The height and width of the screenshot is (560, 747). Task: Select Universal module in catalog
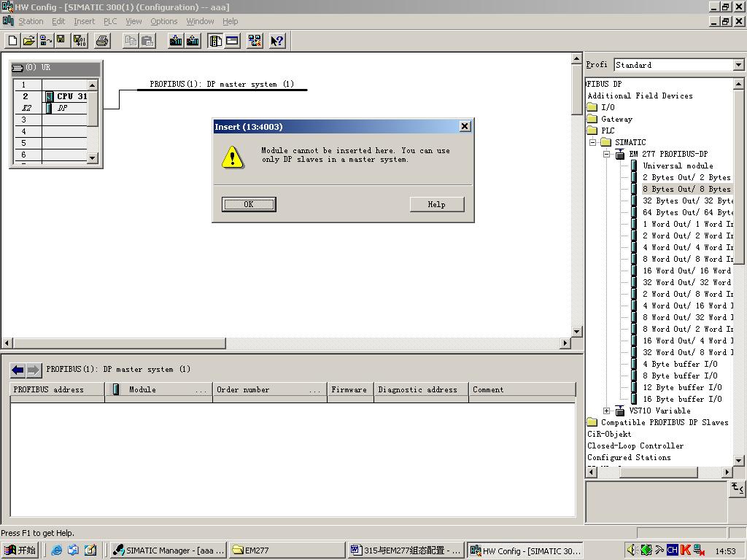tap(678, 166)
